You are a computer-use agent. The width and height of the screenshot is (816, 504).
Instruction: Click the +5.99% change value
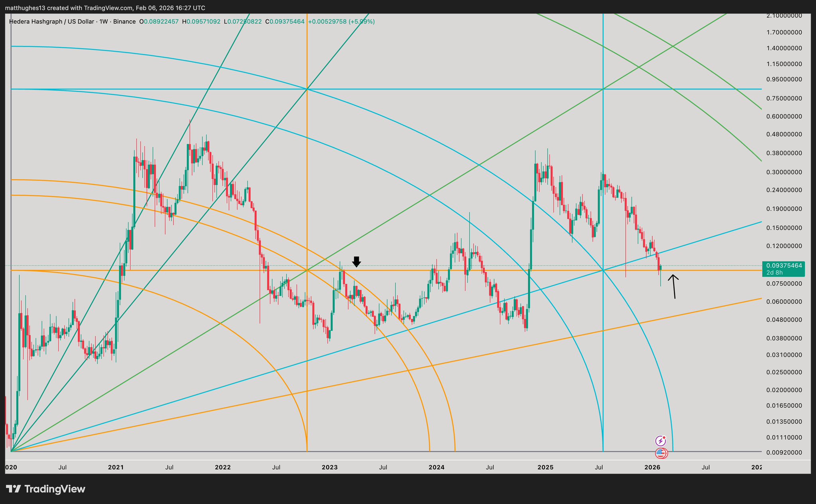[x=362, y=22]
